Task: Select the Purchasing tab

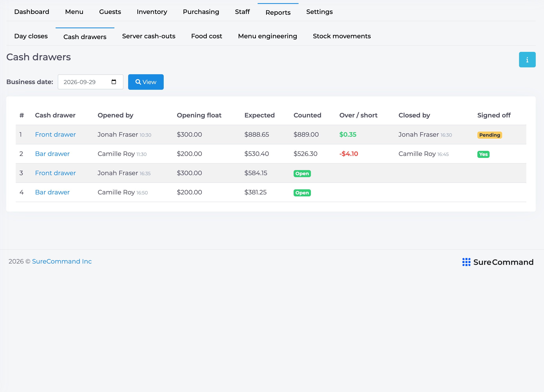Action: (201, 12)
